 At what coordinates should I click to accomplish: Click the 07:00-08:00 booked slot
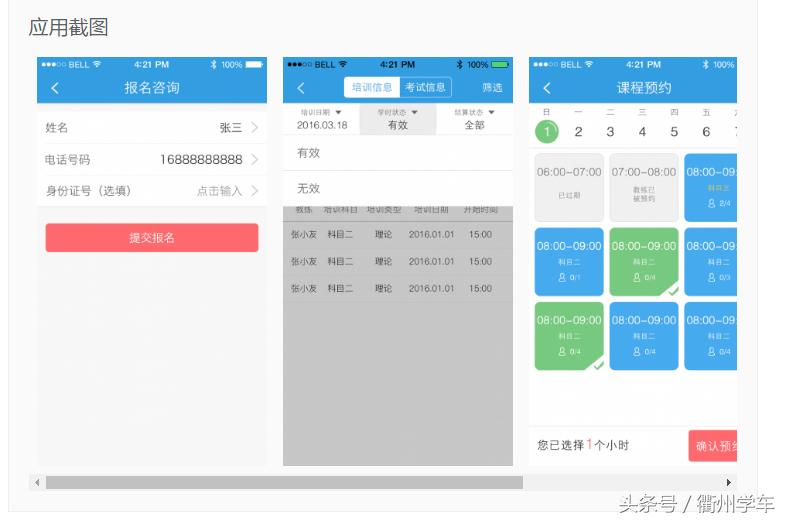click(644, 188)
